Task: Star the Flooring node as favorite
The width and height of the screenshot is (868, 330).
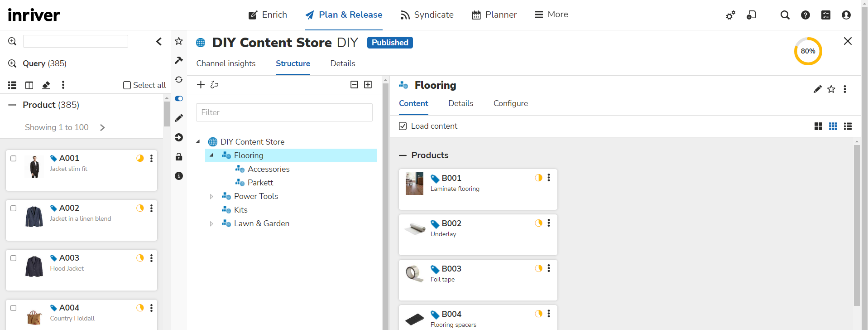Action: pyautogui.click(x=831, y=89)
